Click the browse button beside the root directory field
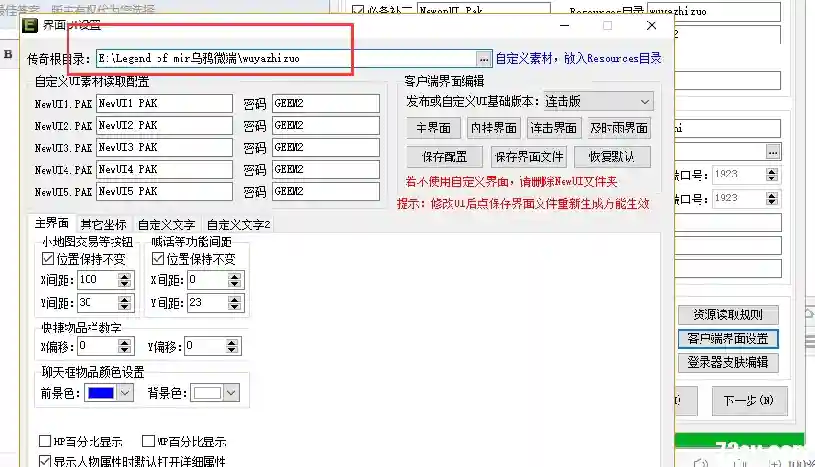 (x=483, y=59)
